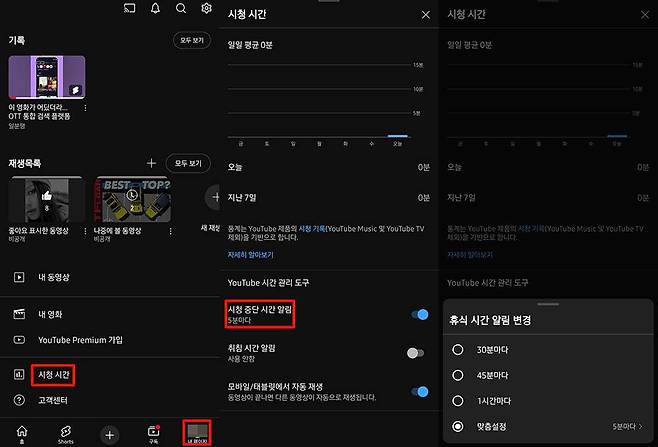Open 나중에 볼 동영상 playlist thumbnail

pyautogui.click(x=132, y=200)
